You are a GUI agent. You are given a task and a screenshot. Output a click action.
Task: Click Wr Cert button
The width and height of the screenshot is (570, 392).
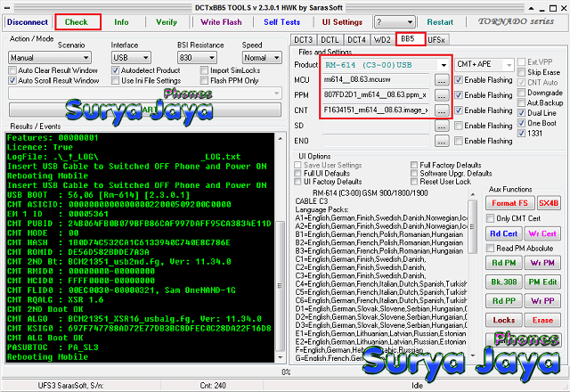(542, 233)
